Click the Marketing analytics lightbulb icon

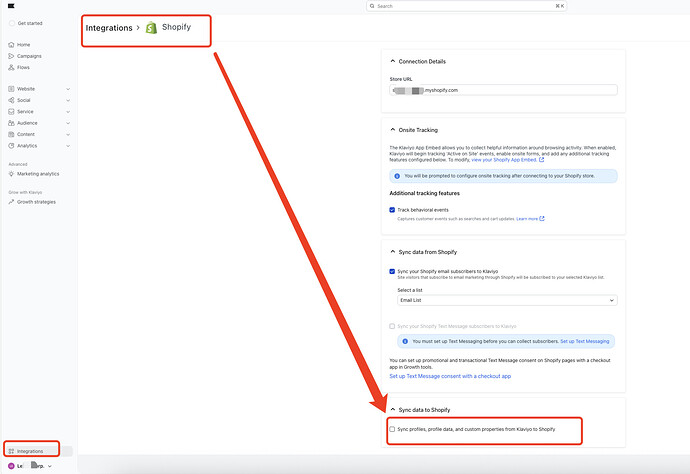(11, 174)
